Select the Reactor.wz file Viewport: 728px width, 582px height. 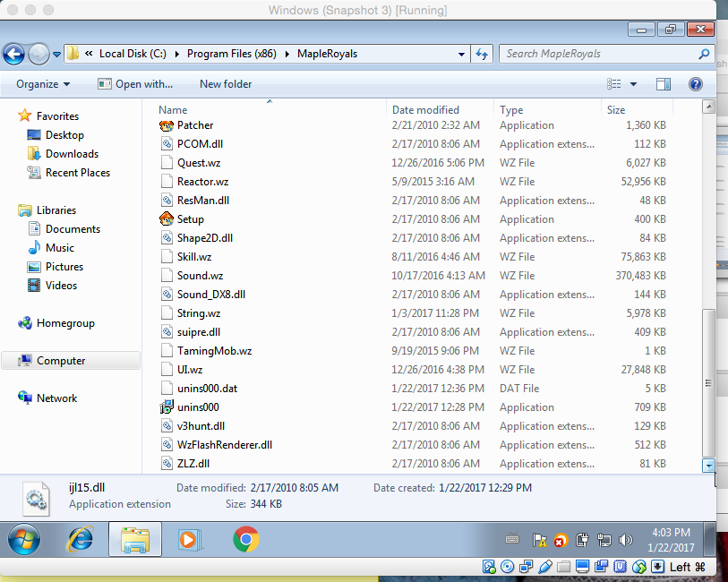point(202,182)
